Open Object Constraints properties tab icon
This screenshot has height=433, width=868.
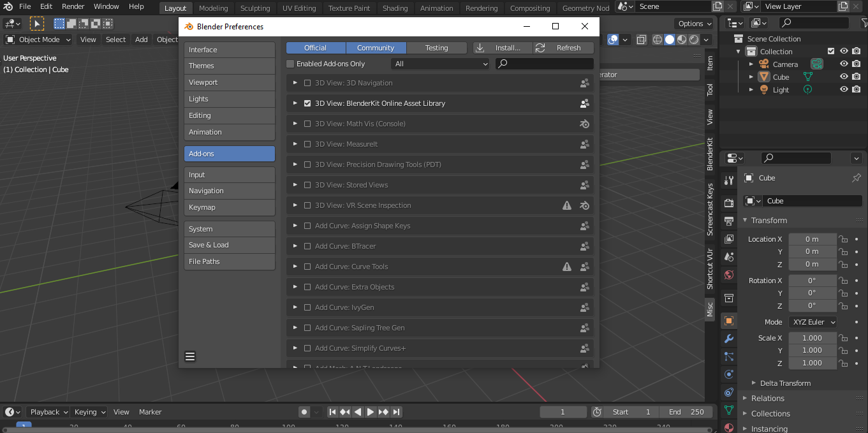[x=729, y=392]
